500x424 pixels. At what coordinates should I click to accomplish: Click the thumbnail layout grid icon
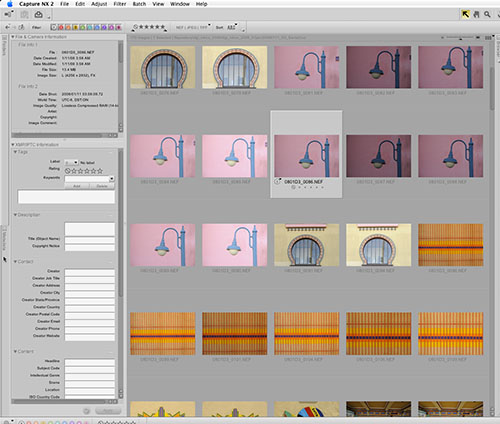[x=488, y=38]
